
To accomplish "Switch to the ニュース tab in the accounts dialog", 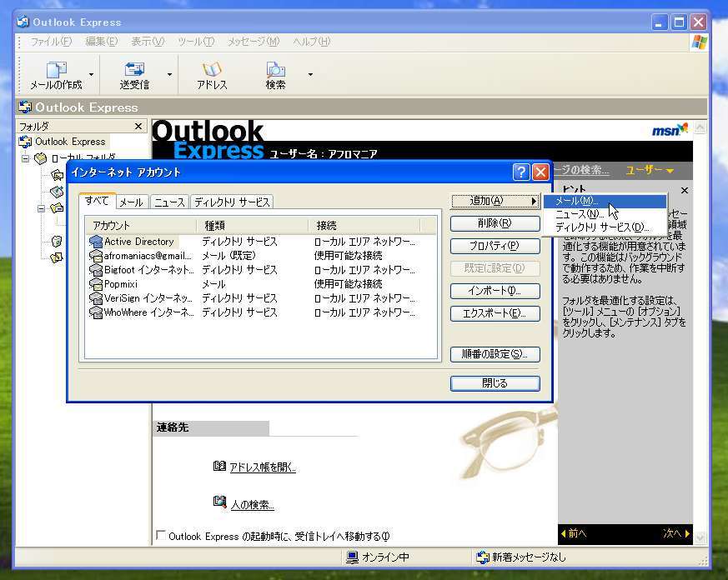I will 169,202.
